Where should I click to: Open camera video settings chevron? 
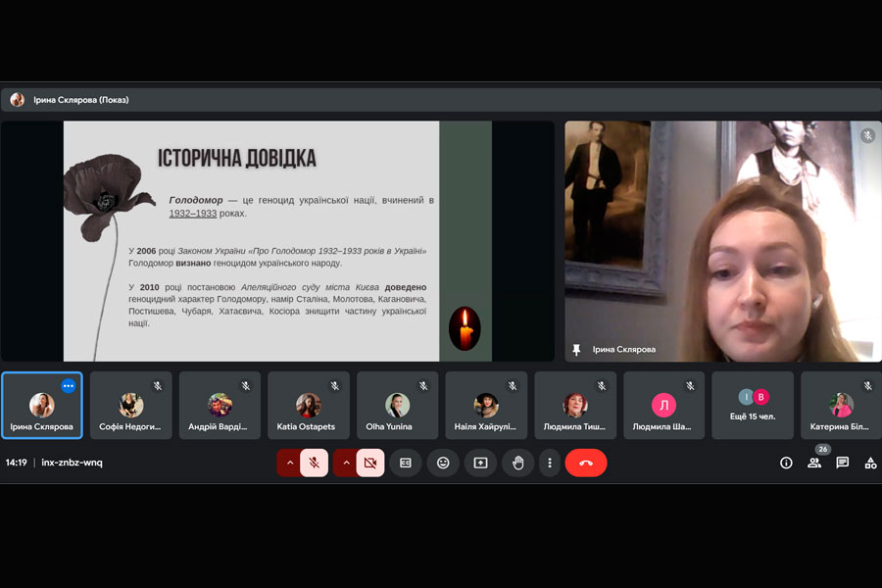click(346, 463)
